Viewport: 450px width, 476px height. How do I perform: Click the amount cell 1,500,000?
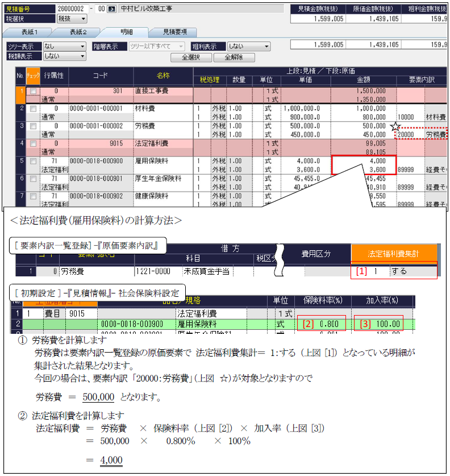pyautogui.click(x=363, y=91)
